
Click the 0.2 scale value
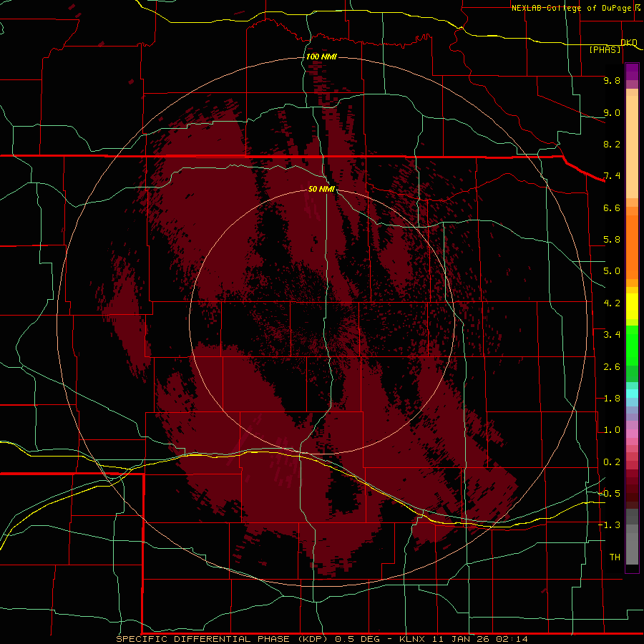coord(612,462)
